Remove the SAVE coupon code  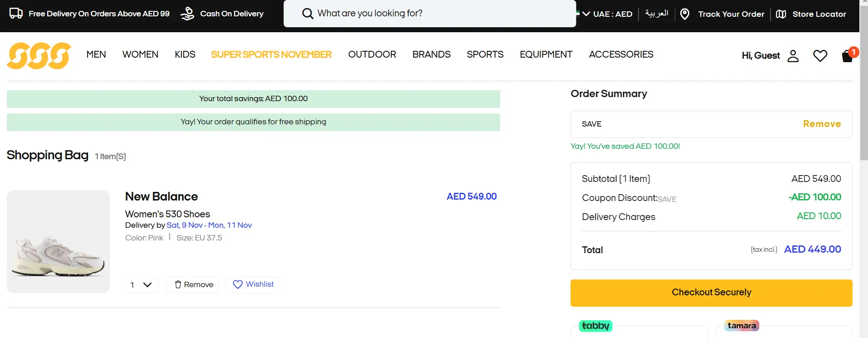(822, 124)
